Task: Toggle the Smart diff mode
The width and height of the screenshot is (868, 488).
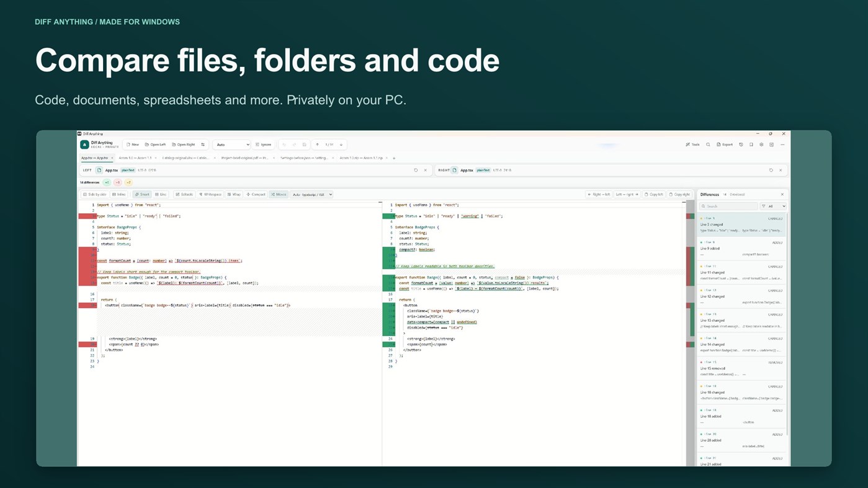Action: pyautogui.click(x=142, y=195)
